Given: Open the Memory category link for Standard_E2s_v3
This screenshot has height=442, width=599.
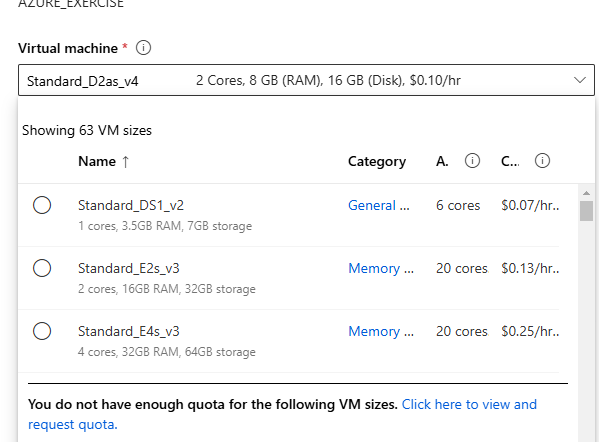Looking at the screenshot, I should tap(381, 269).
